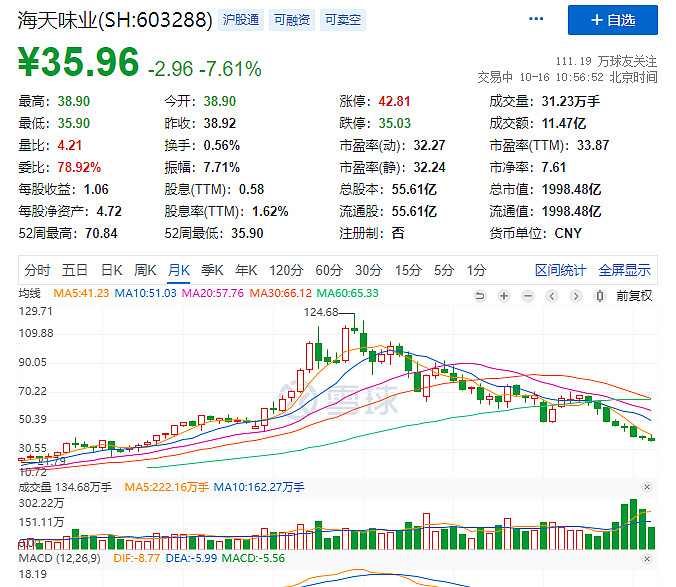
Task: Click the MACD (12,26,9) label
Action: coord(59,558)
